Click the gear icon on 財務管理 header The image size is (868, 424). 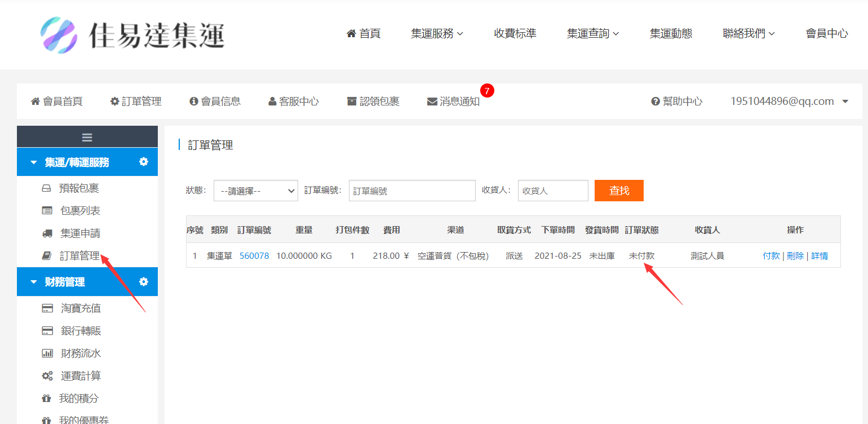pos(144,281)
